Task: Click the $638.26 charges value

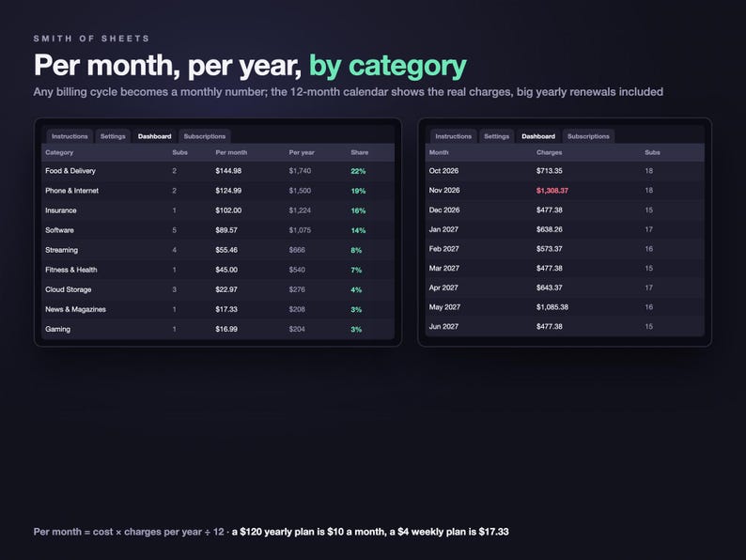Action: coord(550,229)
